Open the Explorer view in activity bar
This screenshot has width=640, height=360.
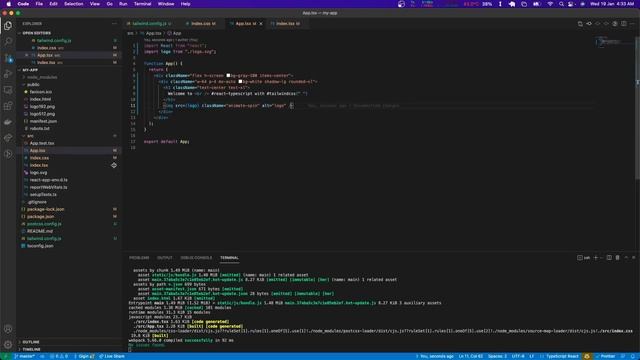(8, 25)
